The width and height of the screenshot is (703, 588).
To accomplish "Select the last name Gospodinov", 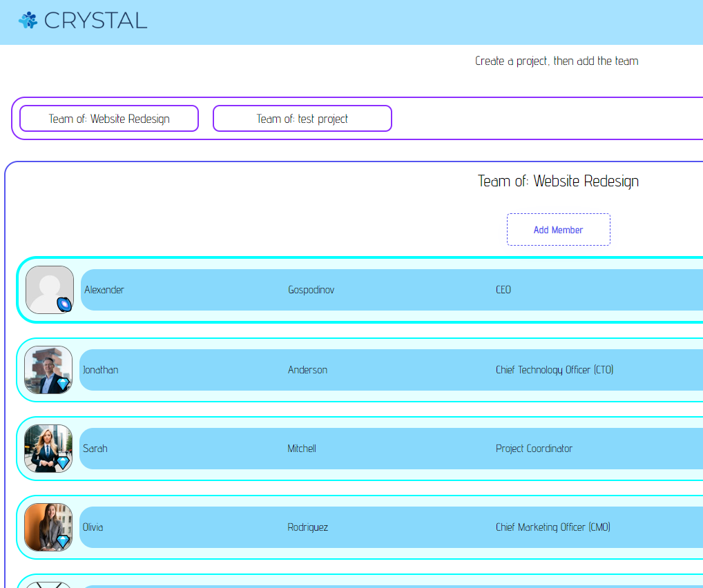I will pos(311,290).
